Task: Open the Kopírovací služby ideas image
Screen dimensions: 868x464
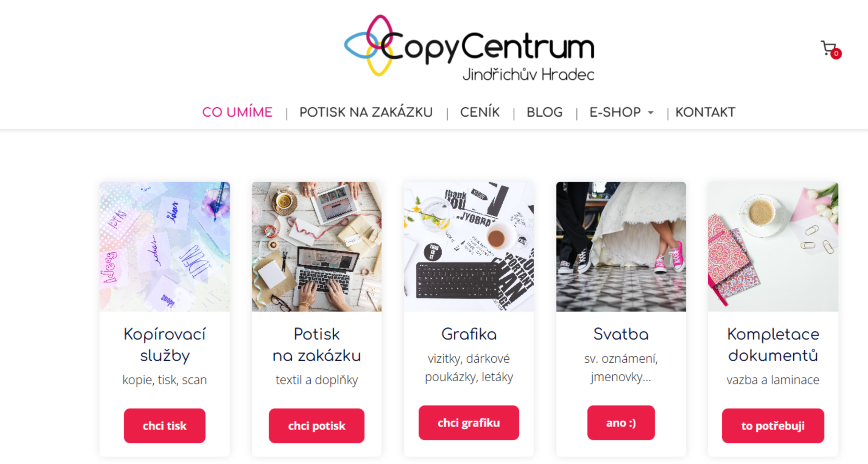Action: pos(164,247)
